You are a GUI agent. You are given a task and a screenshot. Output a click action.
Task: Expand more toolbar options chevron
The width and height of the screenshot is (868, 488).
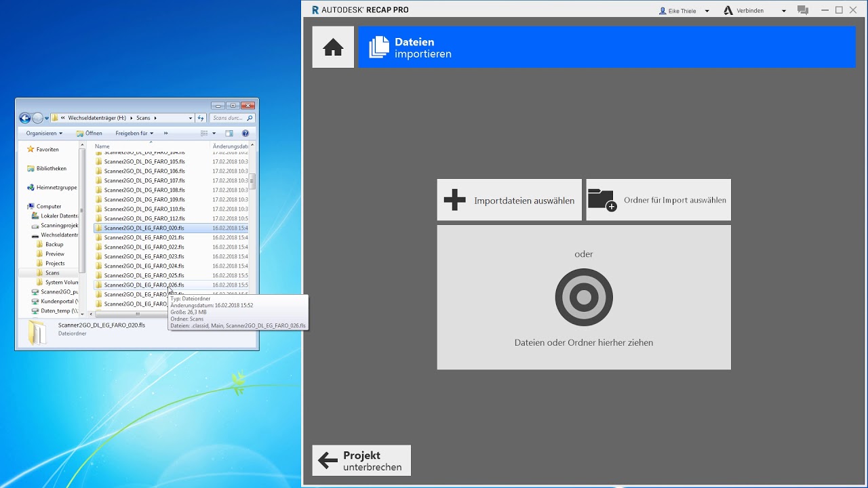click(x=165, y=134)
